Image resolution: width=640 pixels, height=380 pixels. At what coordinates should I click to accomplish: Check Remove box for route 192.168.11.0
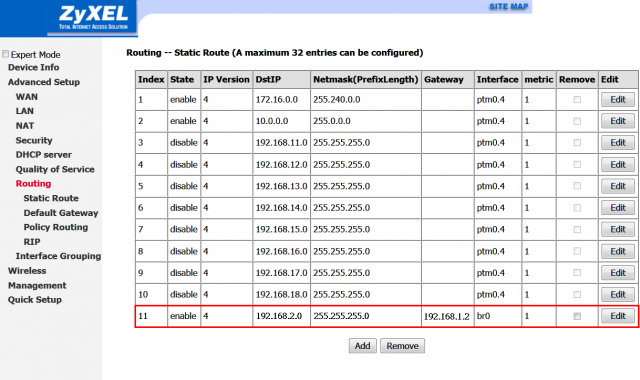pyautogui.click(x=577, y=143)
